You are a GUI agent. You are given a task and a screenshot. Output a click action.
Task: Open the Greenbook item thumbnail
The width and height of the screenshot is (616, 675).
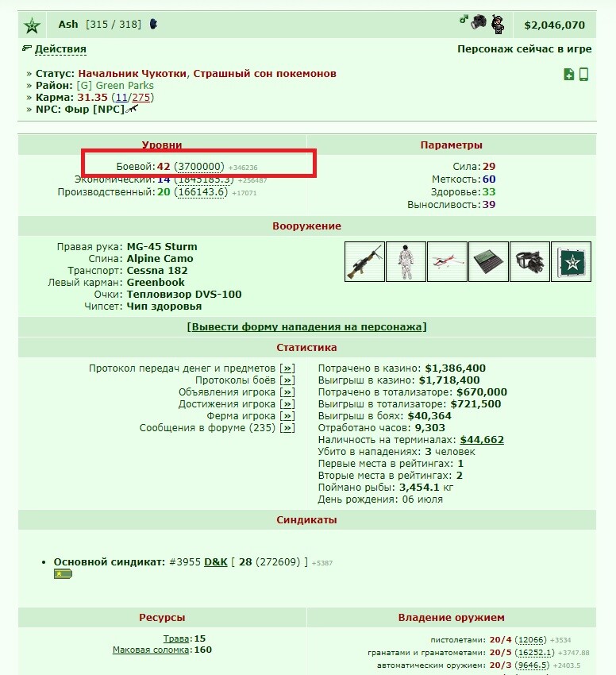[488, 262]
